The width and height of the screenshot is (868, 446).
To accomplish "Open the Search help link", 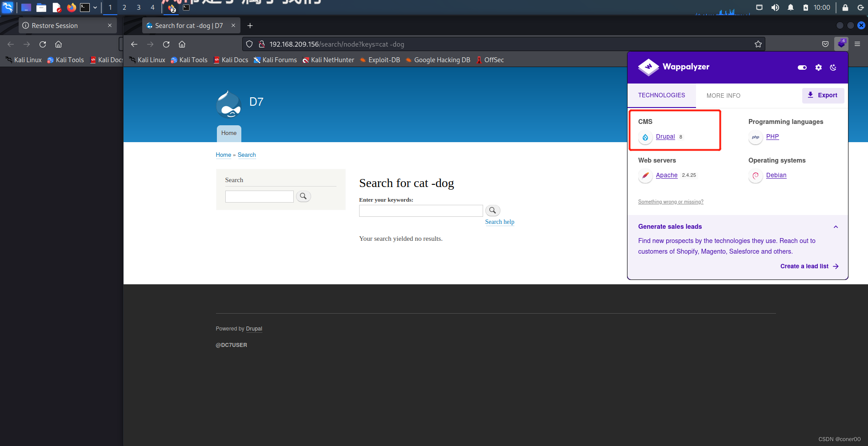I will pos(500,222).
